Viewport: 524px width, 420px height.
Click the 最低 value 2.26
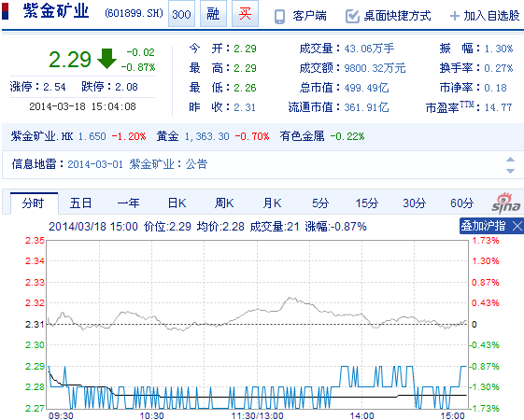point(245,88)
